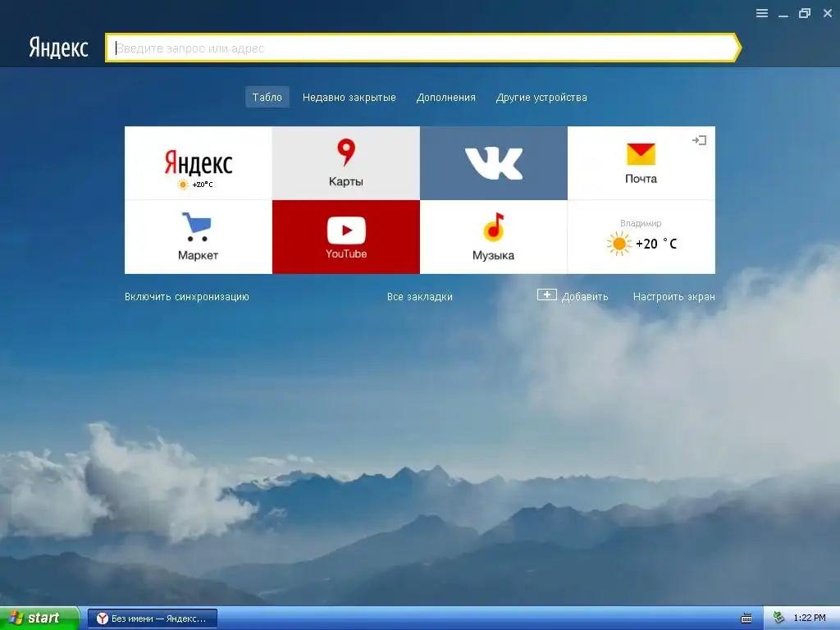The height and width of the screenshot is (630, 840).
Task: Open the Карты map pin tile
Action: click(x=346, y=163)
